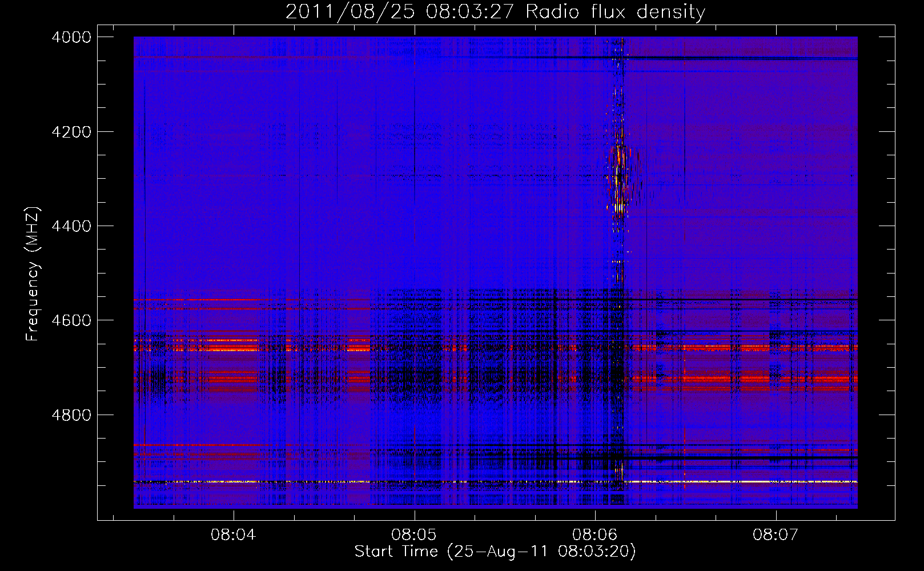
Task: Click the 08:07 time axis label
Action: click(775, 535)
